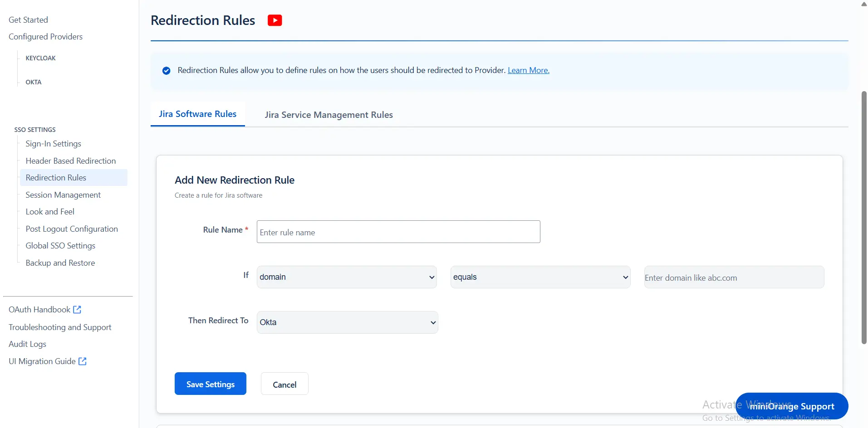Expand the domain condition dropdown

347,277
